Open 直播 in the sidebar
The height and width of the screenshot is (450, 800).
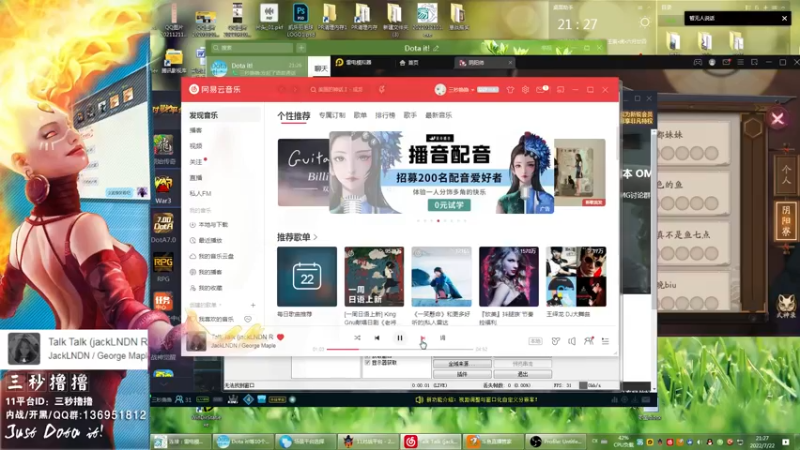click(x=196, y=178)
